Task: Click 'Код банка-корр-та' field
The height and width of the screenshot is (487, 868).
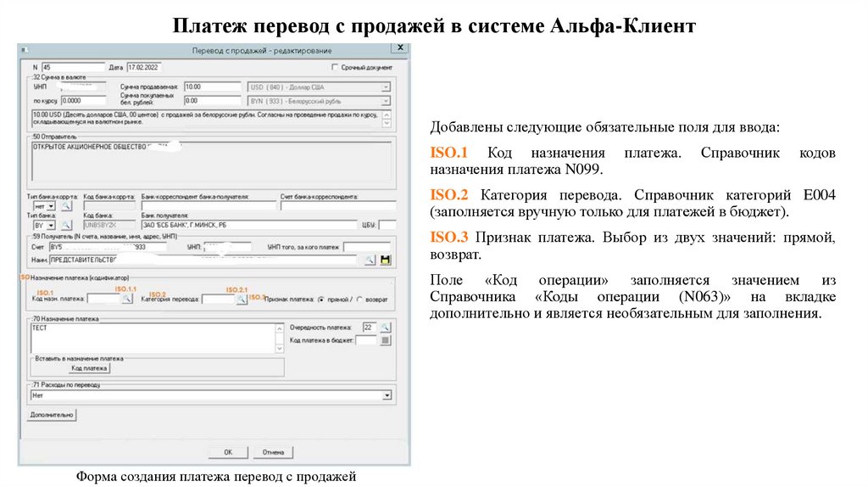Action: click(x=109, y=205)
